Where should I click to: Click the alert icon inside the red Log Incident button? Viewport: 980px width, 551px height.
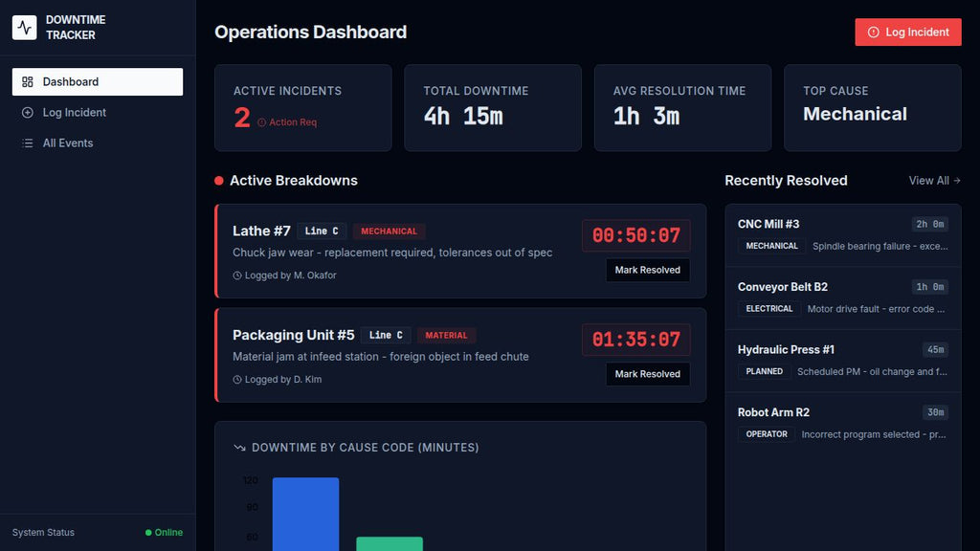pos(876,32)
